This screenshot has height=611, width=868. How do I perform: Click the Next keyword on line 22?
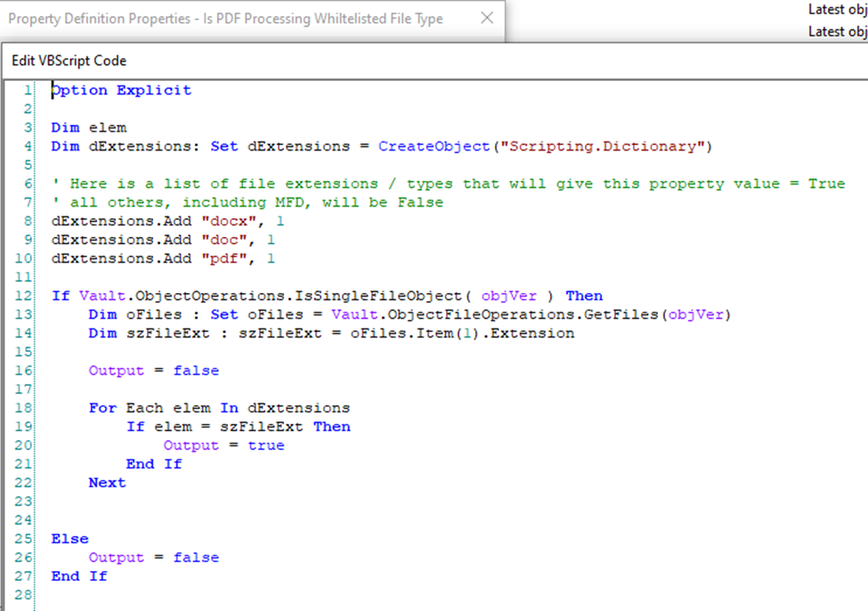coord(107,483)
